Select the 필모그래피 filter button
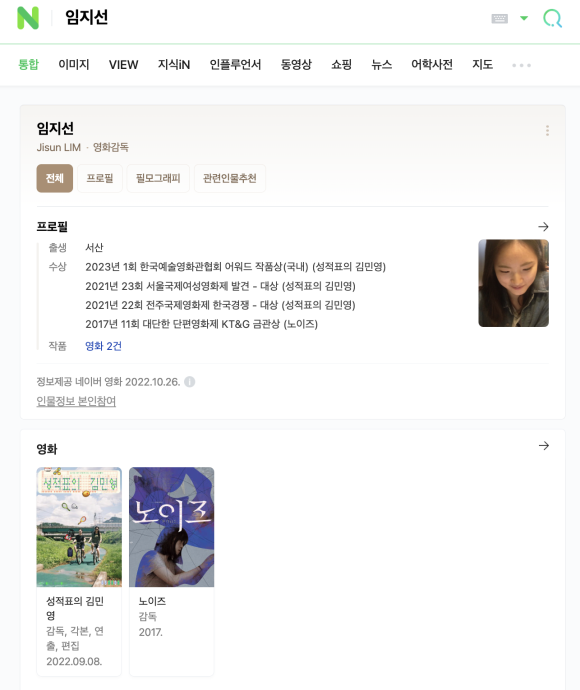580x690 pixels. point(158,178)
